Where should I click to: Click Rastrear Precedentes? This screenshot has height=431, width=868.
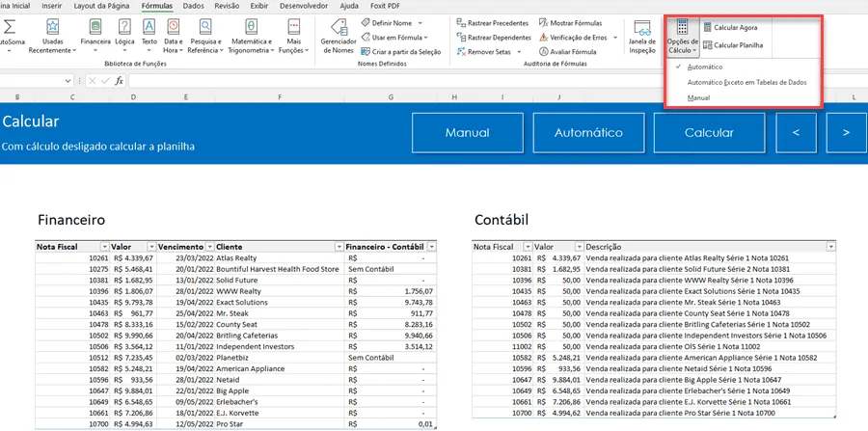(493, 23)
